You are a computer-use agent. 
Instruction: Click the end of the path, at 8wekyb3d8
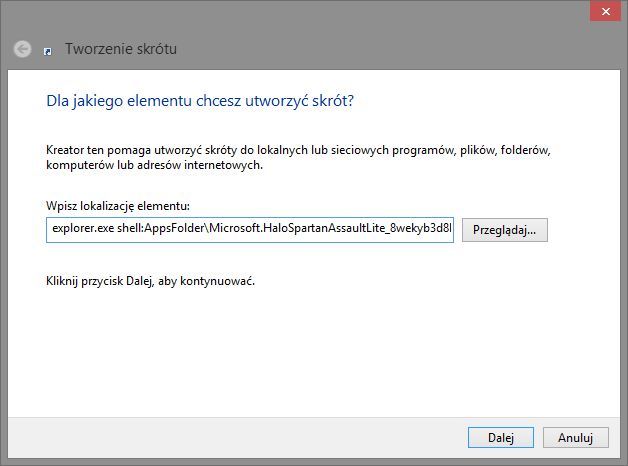point(421,228)
